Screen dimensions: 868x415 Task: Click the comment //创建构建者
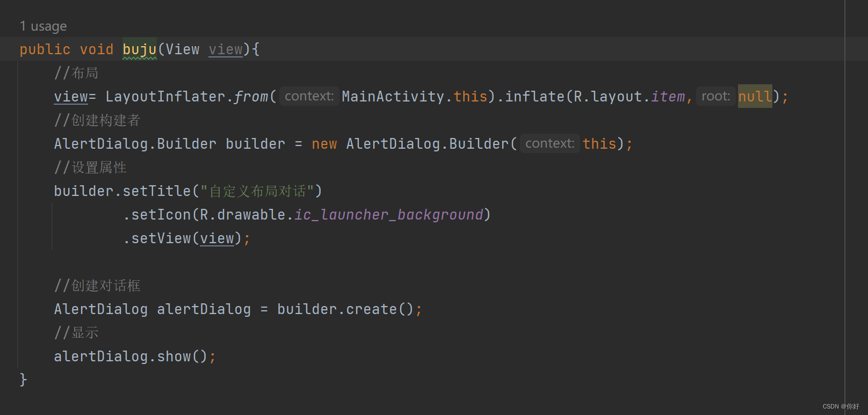(x=97, y=120)
